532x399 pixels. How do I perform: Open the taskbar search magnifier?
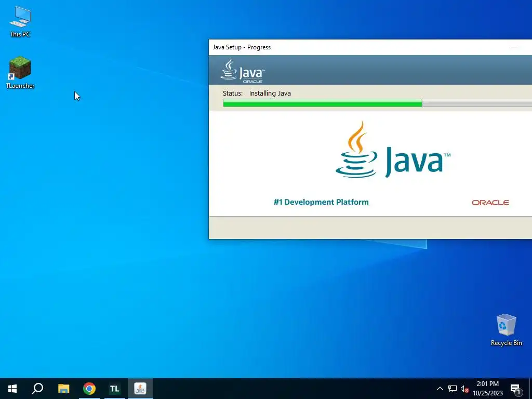point(37,389)
